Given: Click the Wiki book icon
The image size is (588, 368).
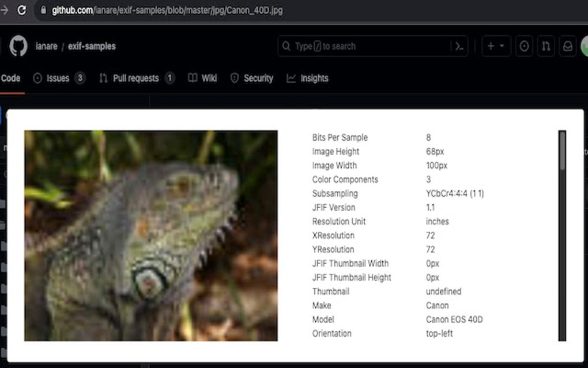Looking at the screenshot, I should click(x=193, y=78).
